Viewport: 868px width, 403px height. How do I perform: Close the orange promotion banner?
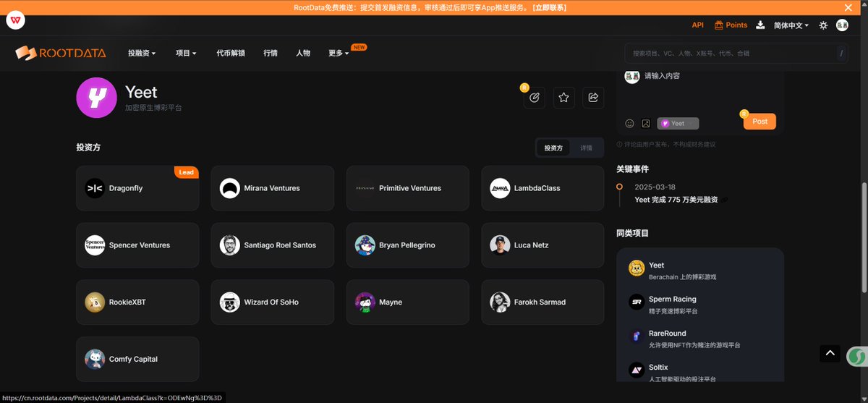(x=848, y=7)
